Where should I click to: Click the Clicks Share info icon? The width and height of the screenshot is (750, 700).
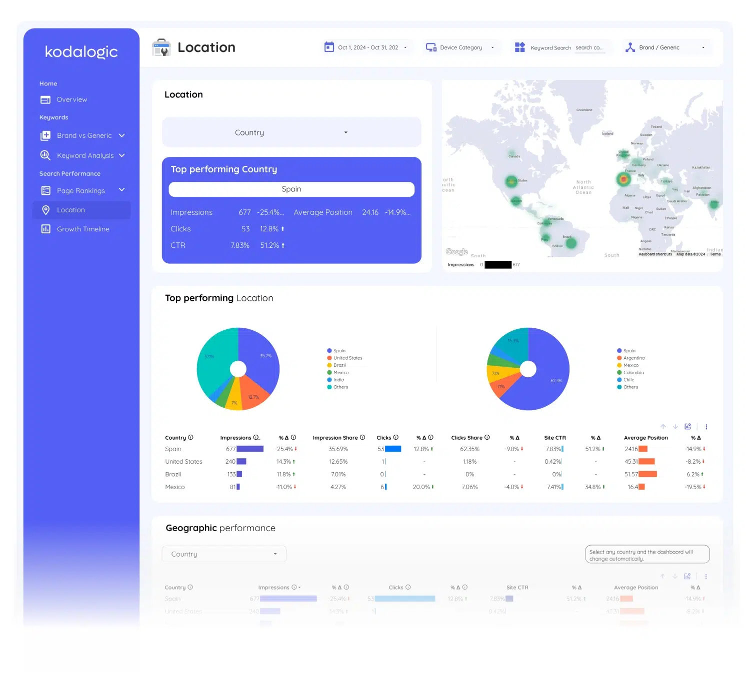click(x=487, y=437)
